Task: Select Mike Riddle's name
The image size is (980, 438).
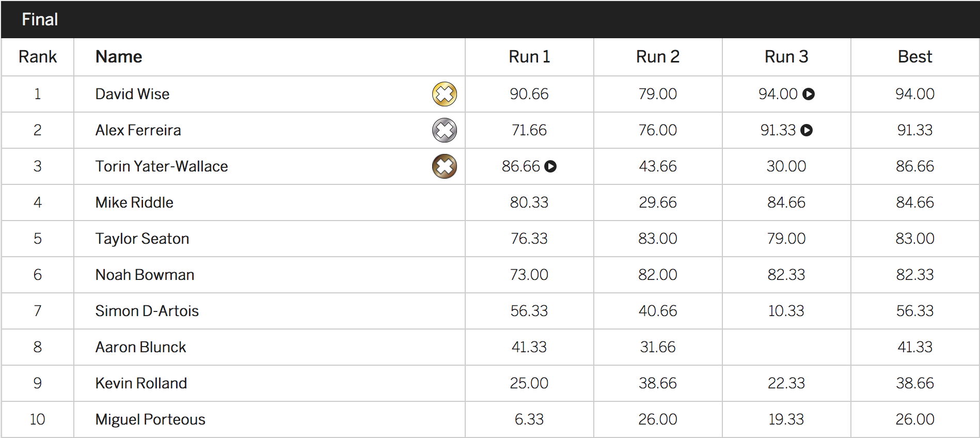Action: click(x=134, y=202)
